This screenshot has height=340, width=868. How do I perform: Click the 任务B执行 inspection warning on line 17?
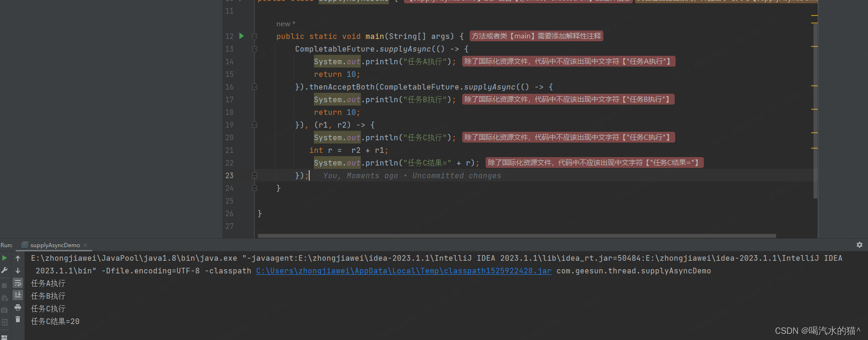point(568,99)
